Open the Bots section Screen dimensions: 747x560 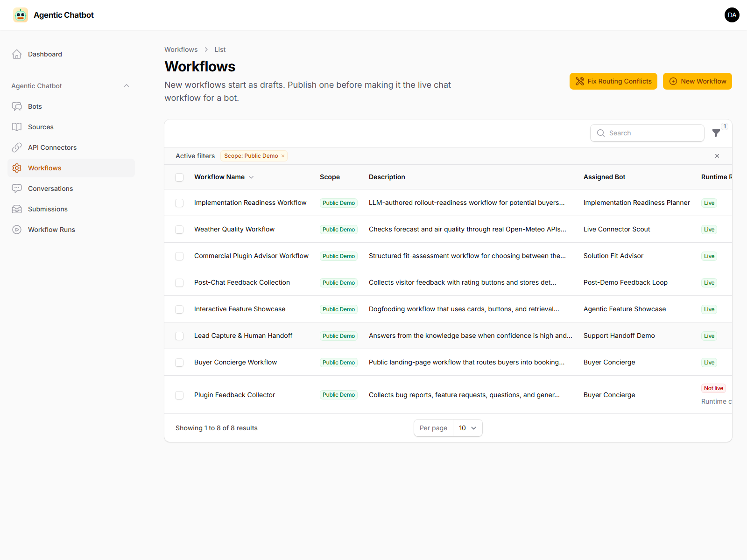tap(34, 106)
